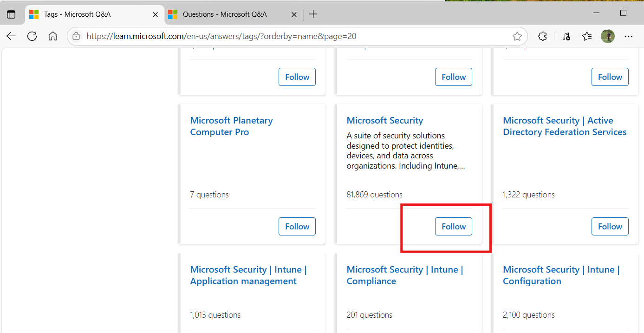Open the browser home page icon
This screenshot has height=333, width=644.
click(53, 36)
